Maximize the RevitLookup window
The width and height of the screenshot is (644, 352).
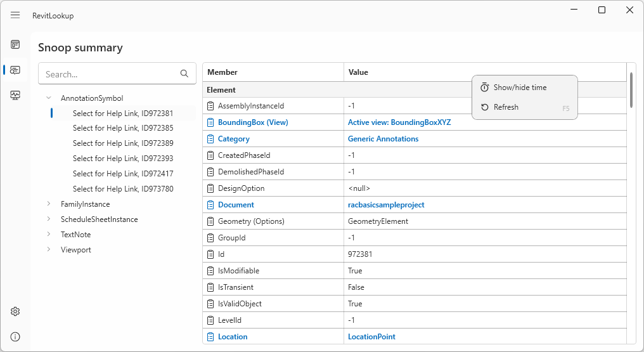click(602, 10)
